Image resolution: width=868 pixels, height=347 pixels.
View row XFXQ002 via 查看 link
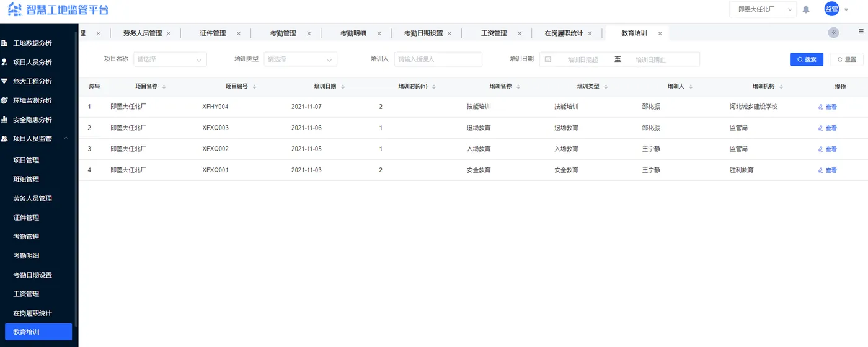(828, 149)
